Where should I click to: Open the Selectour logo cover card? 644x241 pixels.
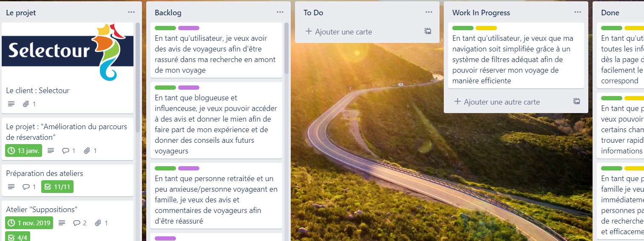point(68,52)
